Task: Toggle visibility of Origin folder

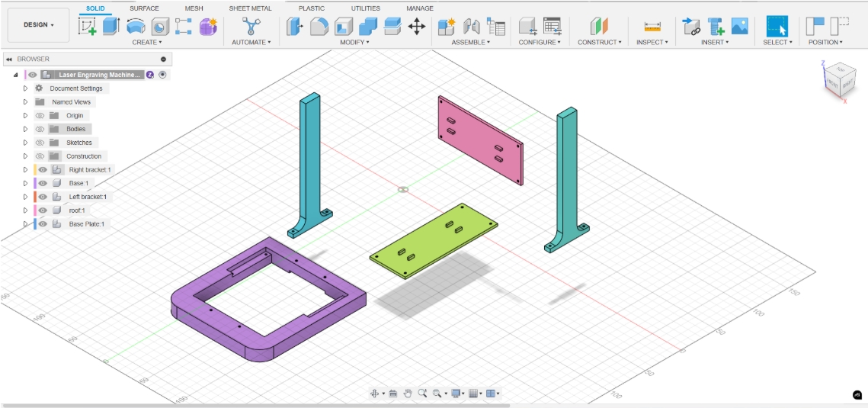Action: click(40, 116)
